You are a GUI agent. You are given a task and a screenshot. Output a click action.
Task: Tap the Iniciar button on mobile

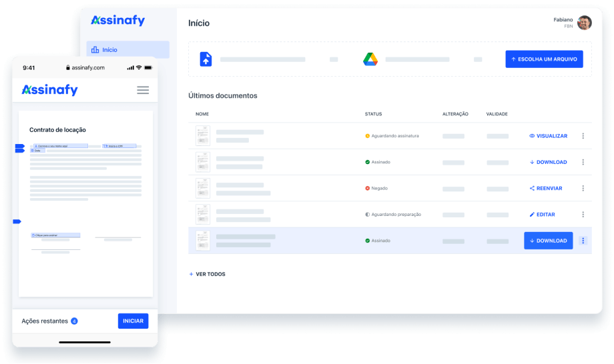coord(133,321)
